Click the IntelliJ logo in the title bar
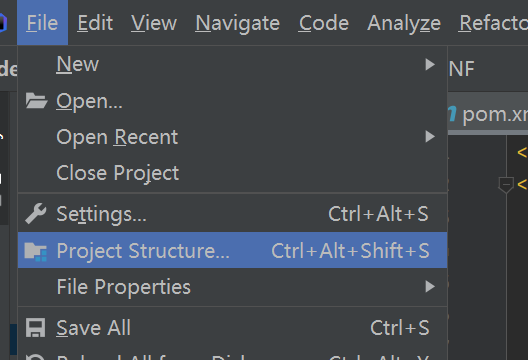 (3, 23)
